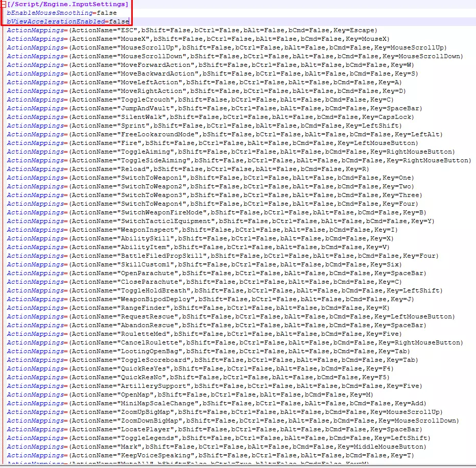Image resolution: width=476 pixels, height=468 pixels.
Task: Click the "ToggleScoreboard" mapping line
Action: [x=212, y=360]
